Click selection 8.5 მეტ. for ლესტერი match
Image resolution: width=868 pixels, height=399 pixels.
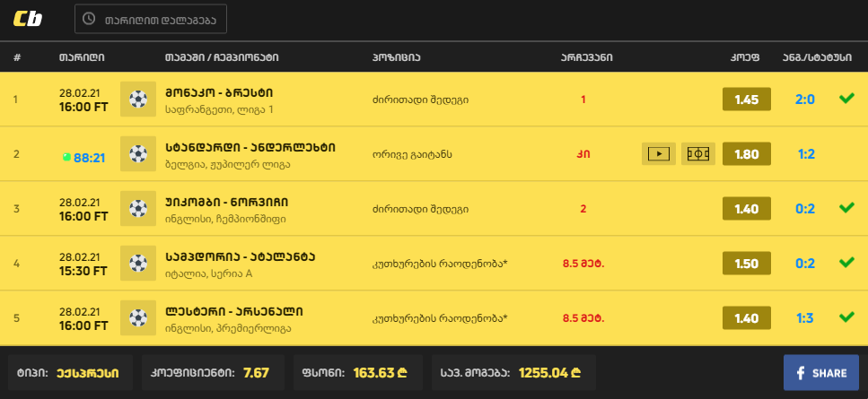pos(583,318)
